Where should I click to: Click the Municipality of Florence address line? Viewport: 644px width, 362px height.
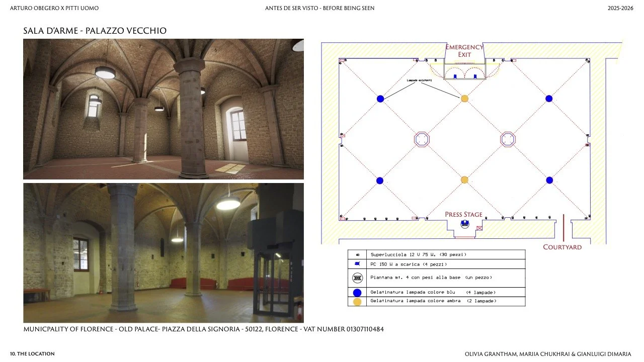pos(204,329)
